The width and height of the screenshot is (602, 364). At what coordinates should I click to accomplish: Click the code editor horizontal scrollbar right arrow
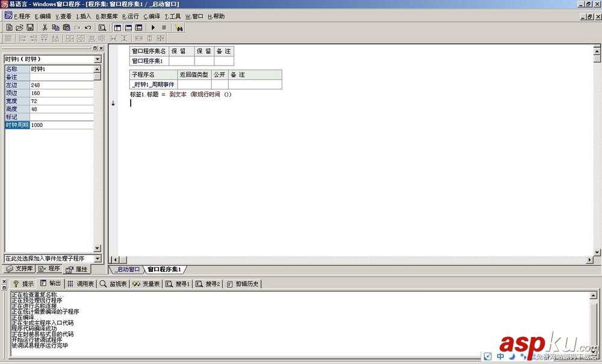[590, 260]
